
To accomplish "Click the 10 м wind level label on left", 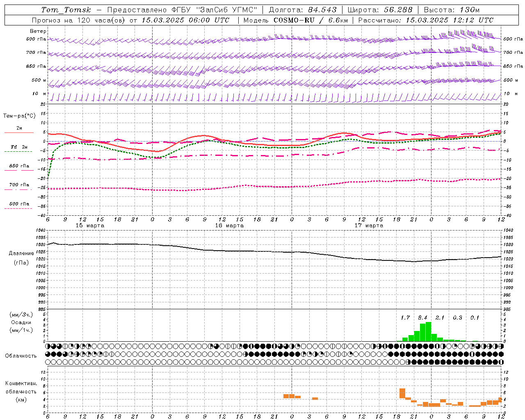I will click(39, 94).
